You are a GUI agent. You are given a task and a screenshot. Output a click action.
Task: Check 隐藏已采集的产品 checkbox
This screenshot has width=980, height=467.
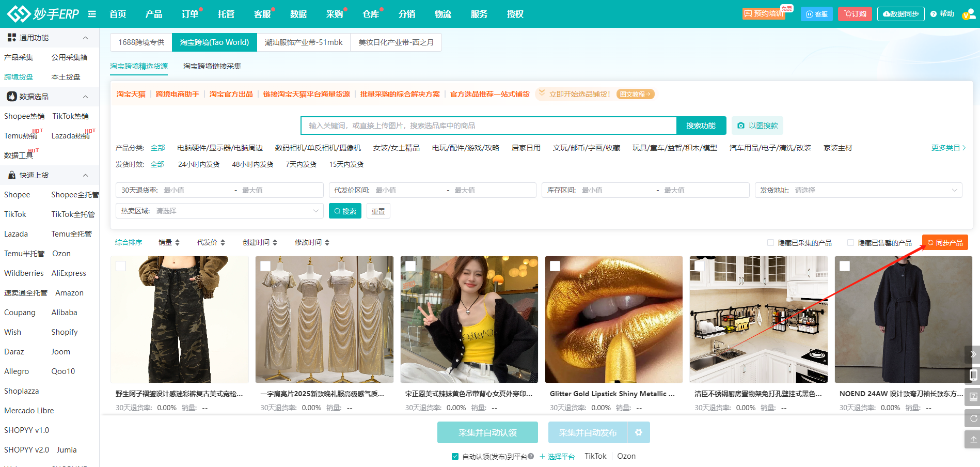[x=770, y=242]
